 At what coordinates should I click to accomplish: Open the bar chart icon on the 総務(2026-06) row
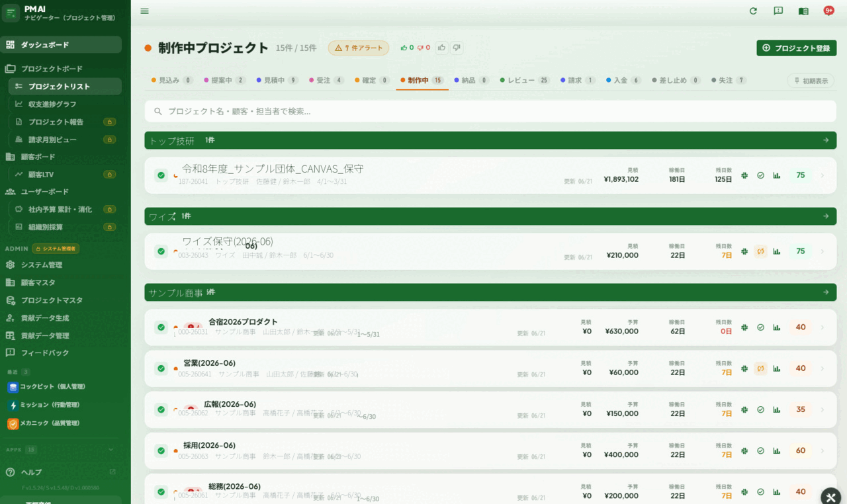[x=777, y=491]
